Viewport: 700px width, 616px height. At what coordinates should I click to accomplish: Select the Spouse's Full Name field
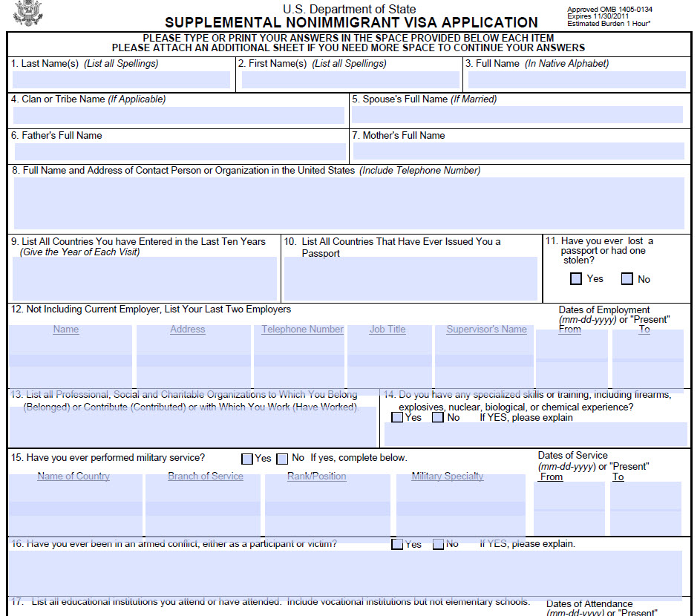[517, 115]
